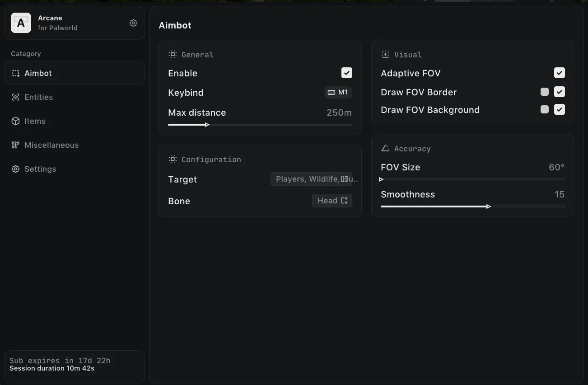Click the "60°" FOV Size value
The height and width of the screenshot is (385, 588).
click(557, 167)
